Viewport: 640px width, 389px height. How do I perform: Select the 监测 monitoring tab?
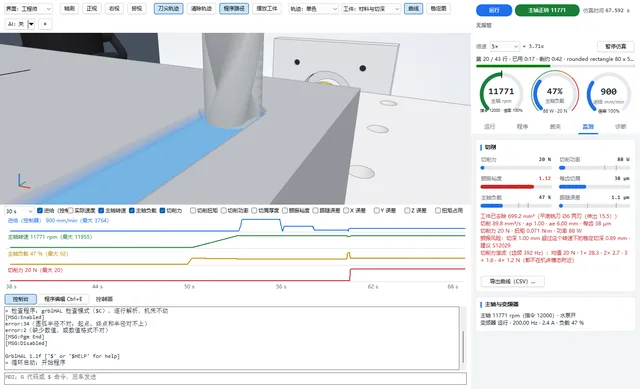point(588,127)
